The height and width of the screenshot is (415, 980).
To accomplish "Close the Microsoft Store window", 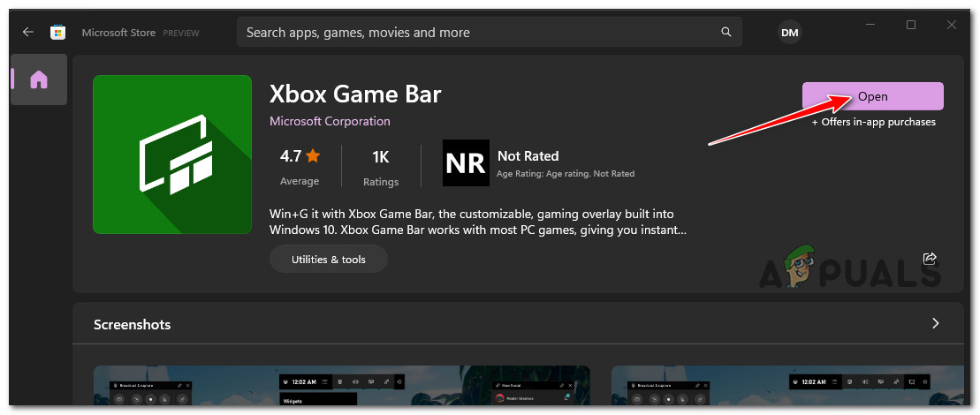I will (951, 25).
